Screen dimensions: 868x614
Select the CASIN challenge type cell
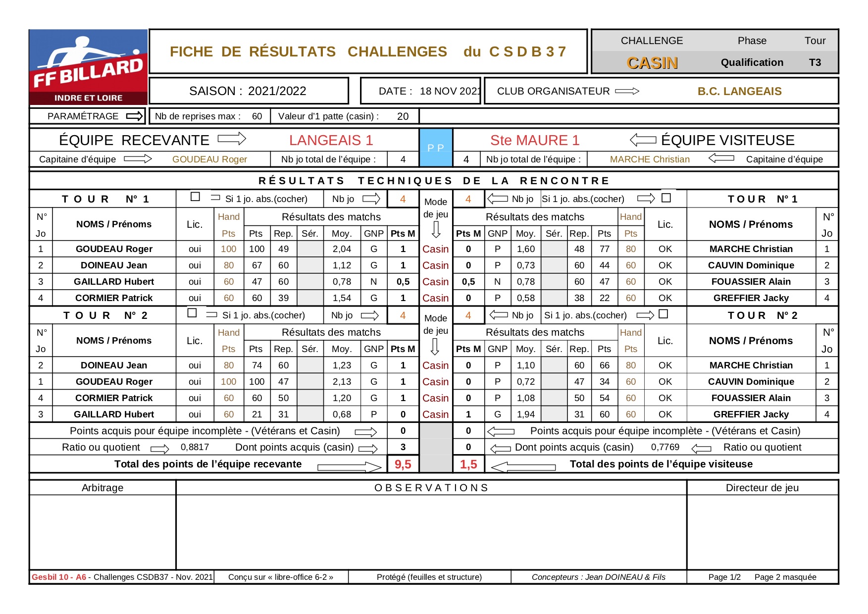click(x=652, y=63)
